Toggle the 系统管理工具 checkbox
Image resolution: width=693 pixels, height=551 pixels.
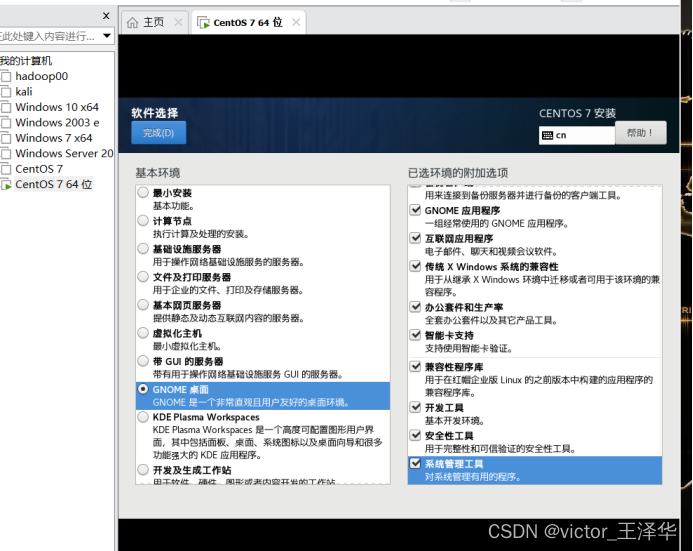[415, 463]
